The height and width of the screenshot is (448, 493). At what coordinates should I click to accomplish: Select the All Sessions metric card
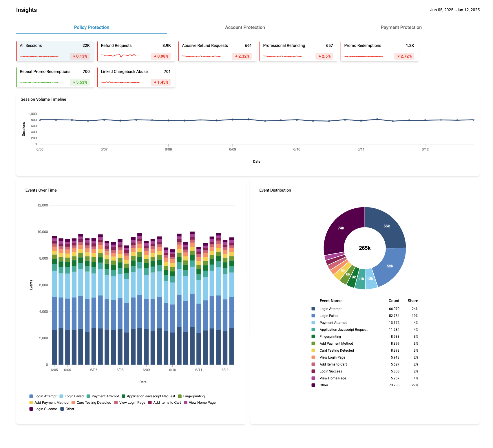[x=55, y=51]
